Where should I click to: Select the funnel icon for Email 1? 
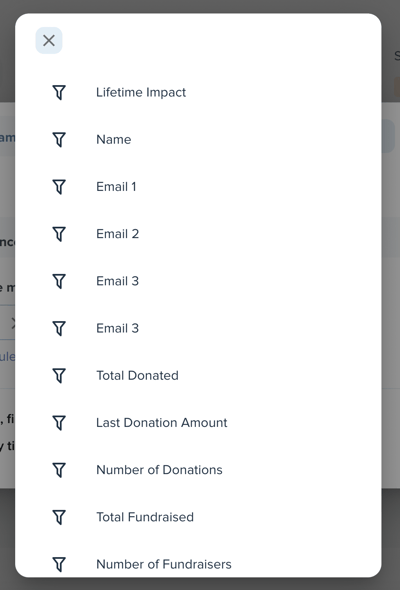(59, 187)
